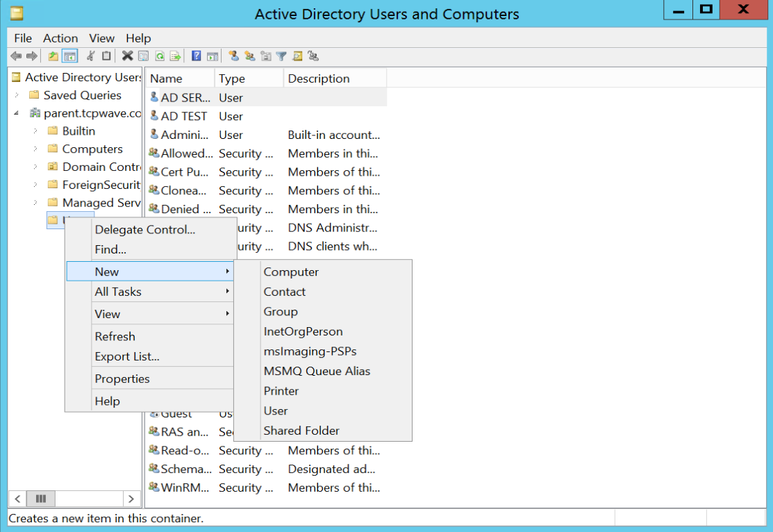Open the View submenu in context menu
773x532 pixels.
click(x=149, y=314)
